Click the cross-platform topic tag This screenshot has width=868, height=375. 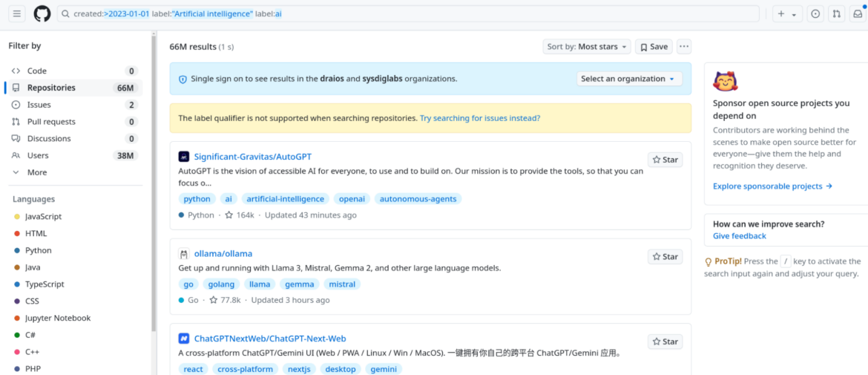(246, 369)
